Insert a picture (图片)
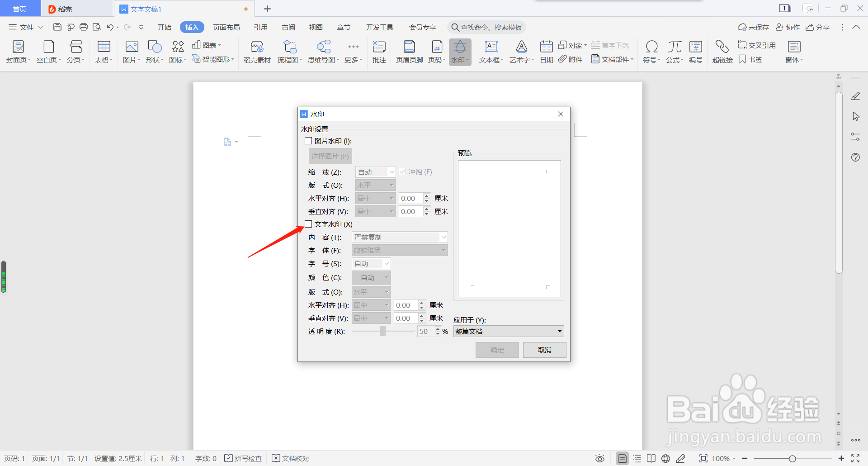 click(132, 52)
